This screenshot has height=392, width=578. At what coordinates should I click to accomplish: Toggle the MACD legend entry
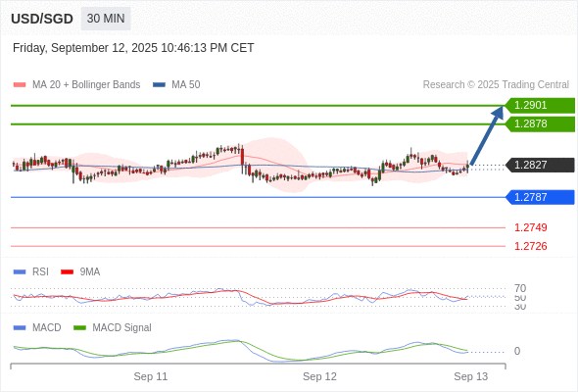pos(37,327)
